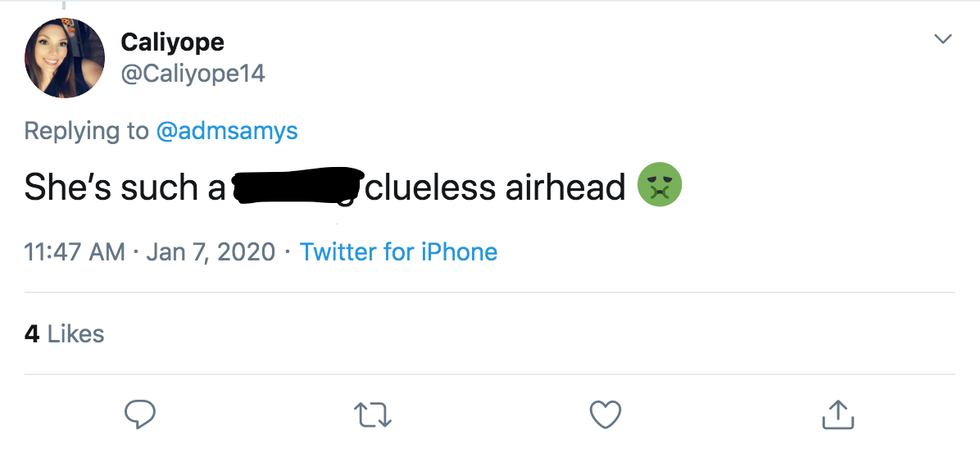
Task: Click the words clueless airhead
Action: tap(496, 187)
